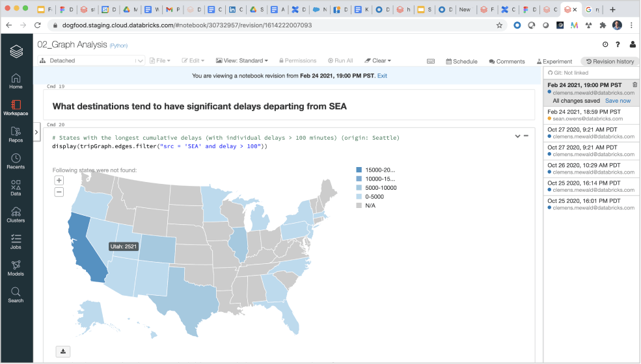Image resolution: width=641 pixels, height=364 pixels.
Task: Expand the left side panel arrow
Action: point(38,132)
